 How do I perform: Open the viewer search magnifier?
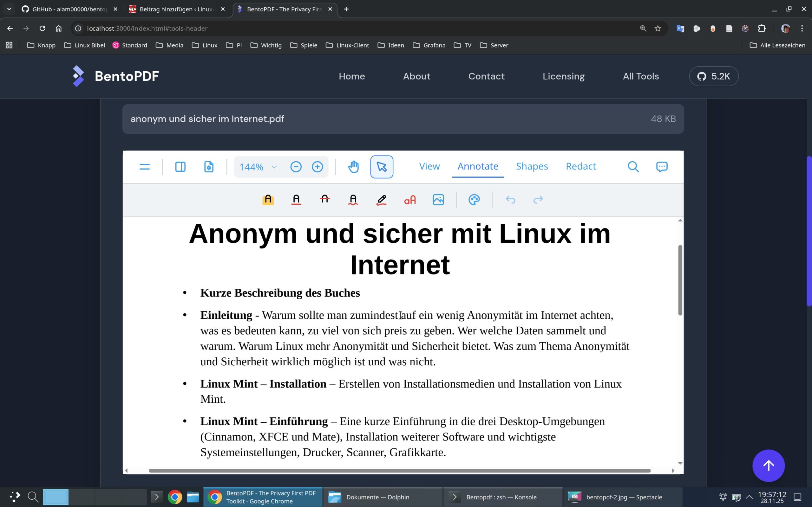point(633,167)
